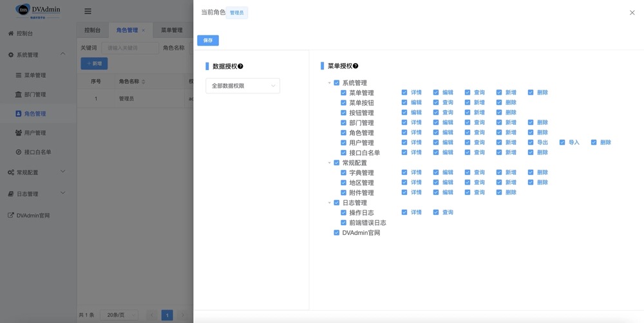This screenshot has width=644, height=323.
Task: Click the help icon next to 数据授权
Action: pyautogui.click(x=240, y=66)
